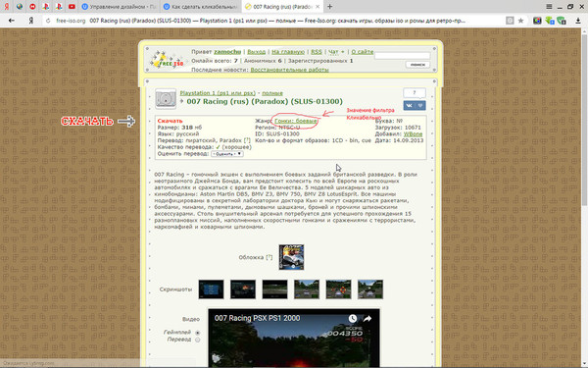588x368 pixels.
Task: Open the browser downloads arrow icon
Action: [578, 21]
